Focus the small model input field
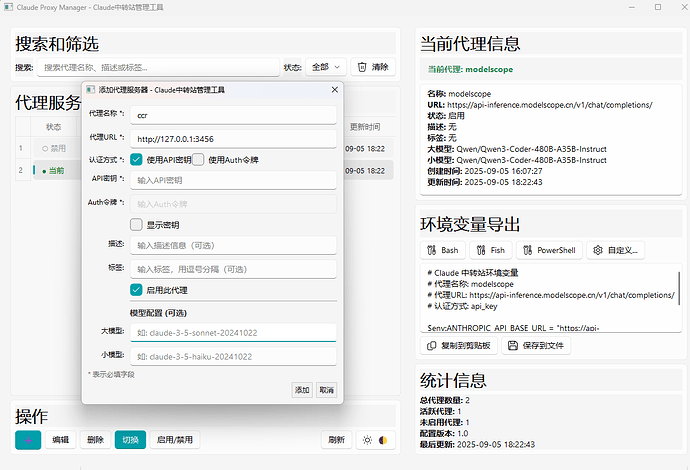The width and height of the screenshot is (690, 470). pyautogui.click(x=233, y=356)
